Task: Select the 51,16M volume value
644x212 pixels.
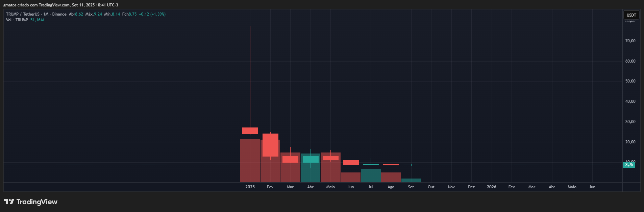Action: coord(37,20)
